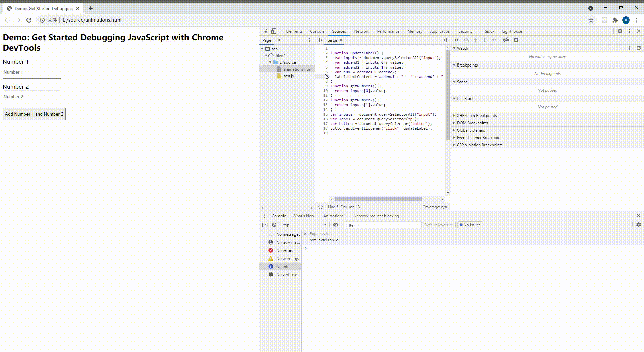
Task: Open the Performance panel
Action: (x=388, y=31)
